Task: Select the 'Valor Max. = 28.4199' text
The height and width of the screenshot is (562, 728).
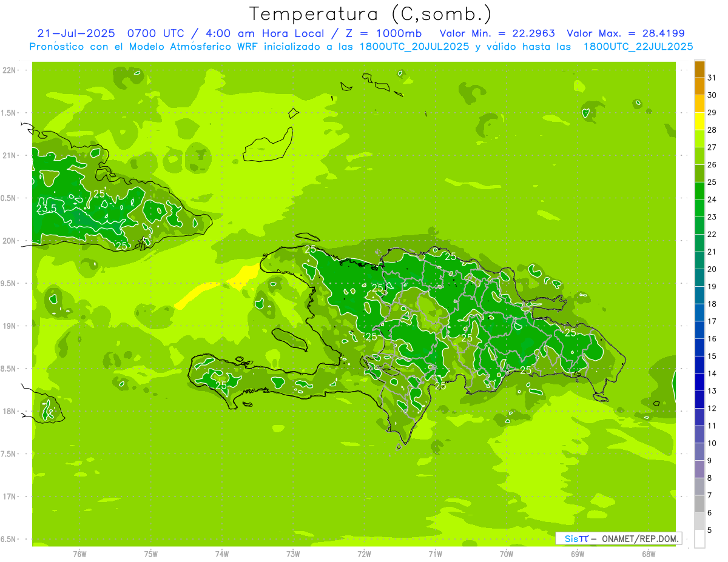Action: pyautogui.click(x=625, y=33)
